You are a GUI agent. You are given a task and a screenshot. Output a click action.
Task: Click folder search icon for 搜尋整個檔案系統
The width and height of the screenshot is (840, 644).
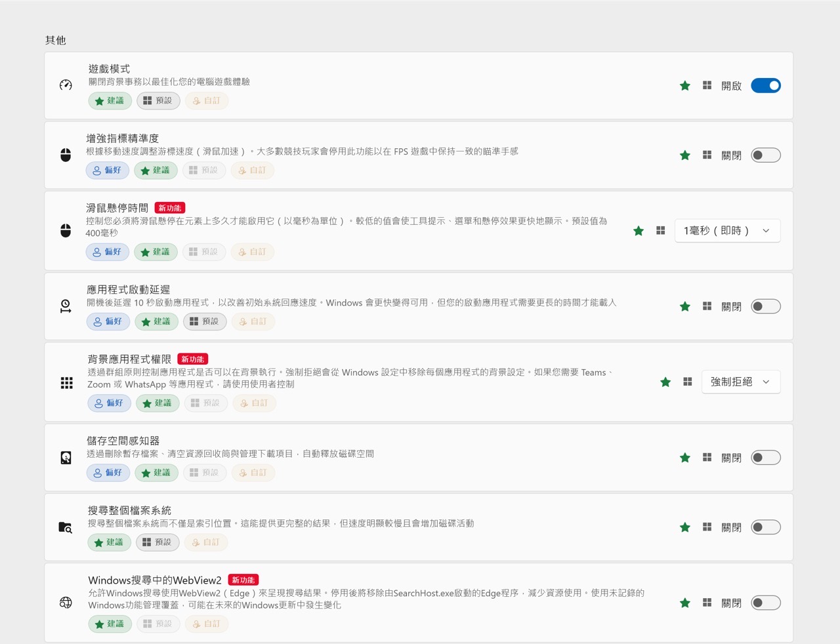click(x=65, y=527)
